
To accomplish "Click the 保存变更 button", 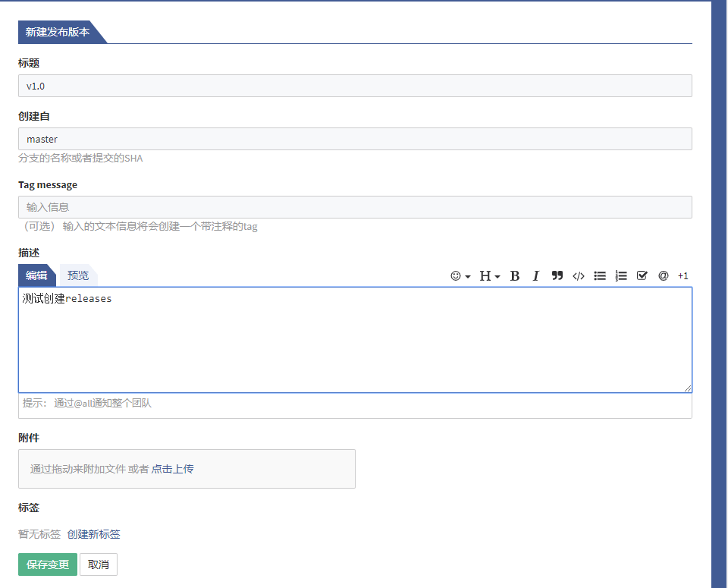I will tap(48, 564).
